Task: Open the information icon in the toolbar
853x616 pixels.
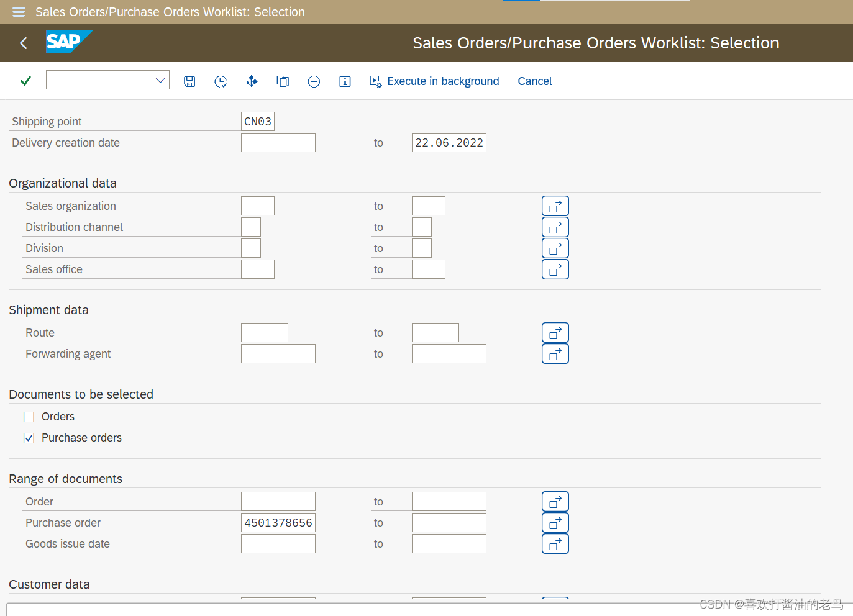Action: 345,81
